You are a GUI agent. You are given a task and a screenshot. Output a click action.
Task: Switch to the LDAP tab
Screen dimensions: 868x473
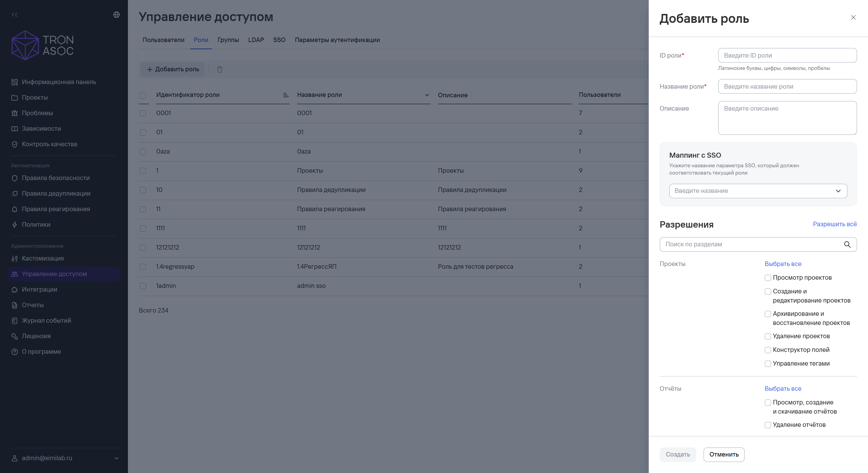pyautogui.click(x=256, y=40)
